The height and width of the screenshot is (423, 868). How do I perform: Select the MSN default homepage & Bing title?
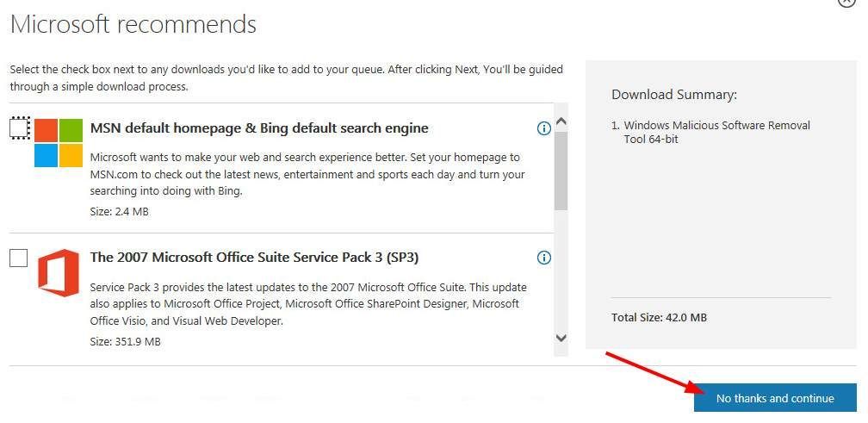(259, 128)
